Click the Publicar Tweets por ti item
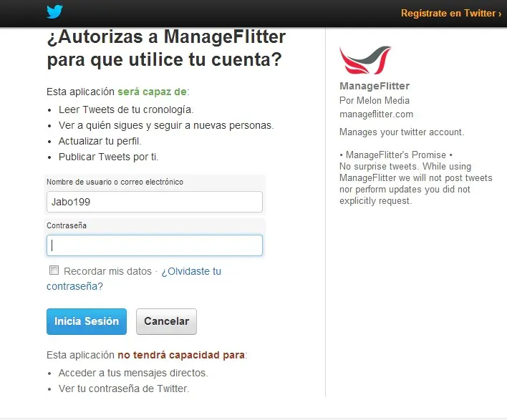 [109, 157]
